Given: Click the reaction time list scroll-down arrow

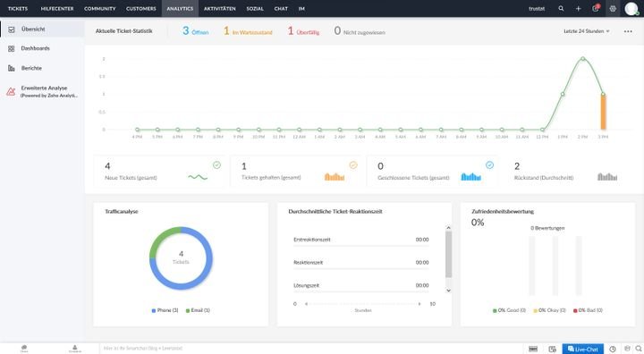Looking at the screenshot, I should pyautogui.click(x=448, y=291).
